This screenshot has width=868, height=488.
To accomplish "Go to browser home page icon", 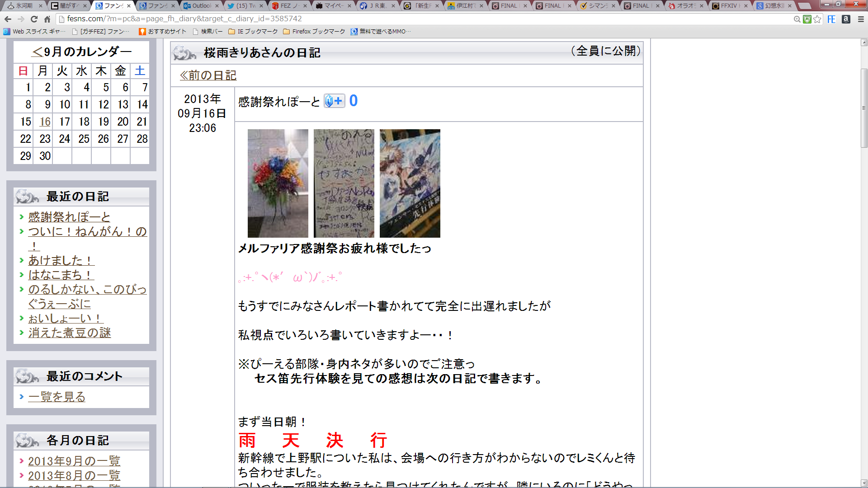I will click(x=47, y=19).
